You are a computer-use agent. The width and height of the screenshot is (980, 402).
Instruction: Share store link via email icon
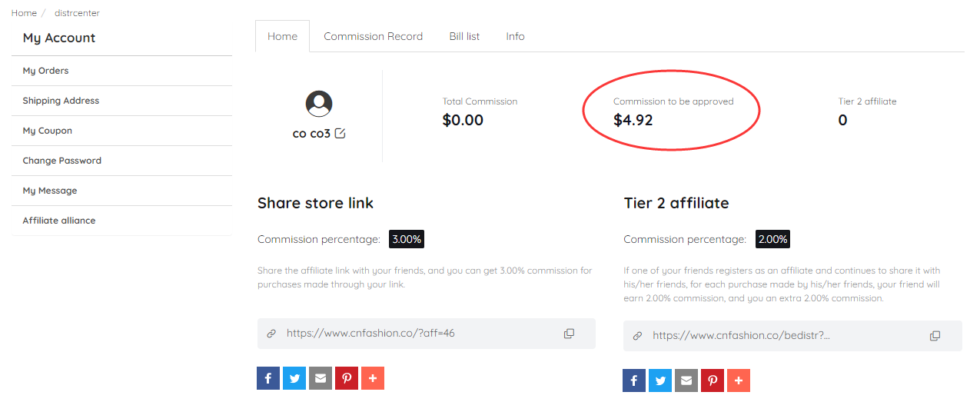click(x=321, y=378)
